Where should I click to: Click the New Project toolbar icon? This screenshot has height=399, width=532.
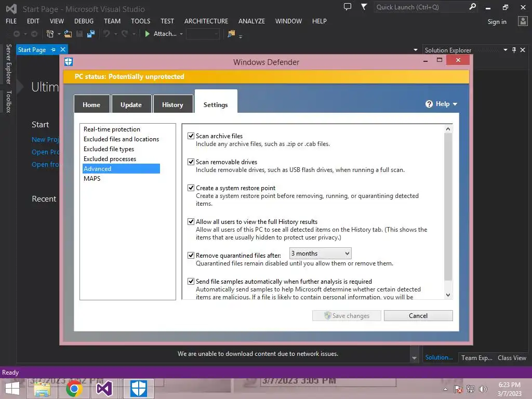pos(50,34)
